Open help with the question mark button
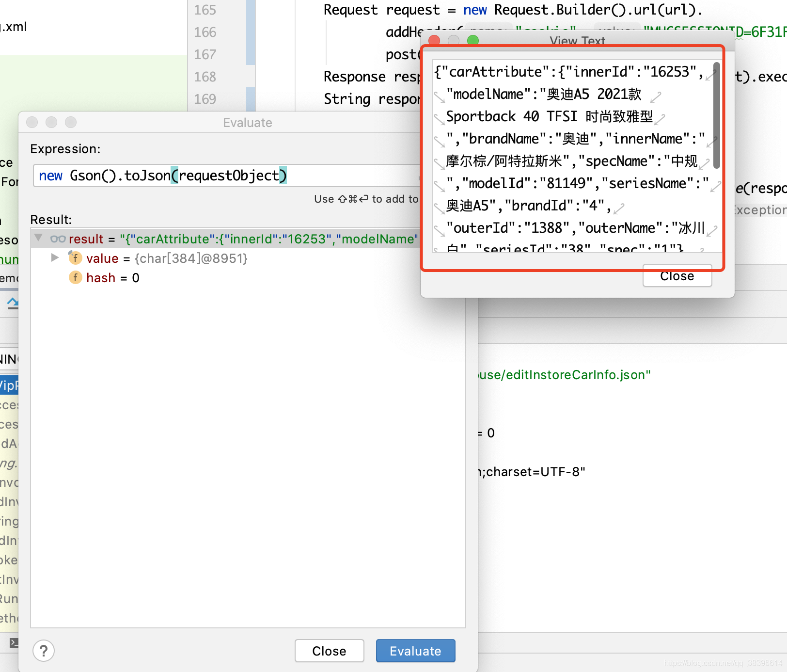The image size is (787, 672). click(x=44, y=651)
